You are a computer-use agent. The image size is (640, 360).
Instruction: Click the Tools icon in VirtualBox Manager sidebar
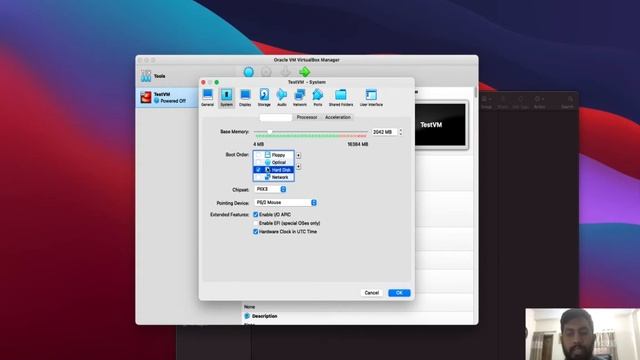pyautogui.click(x=146, y=76)
